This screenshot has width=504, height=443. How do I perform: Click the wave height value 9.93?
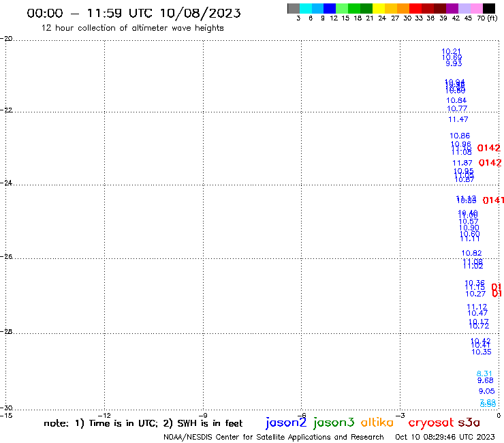click(x=454, y=63)
